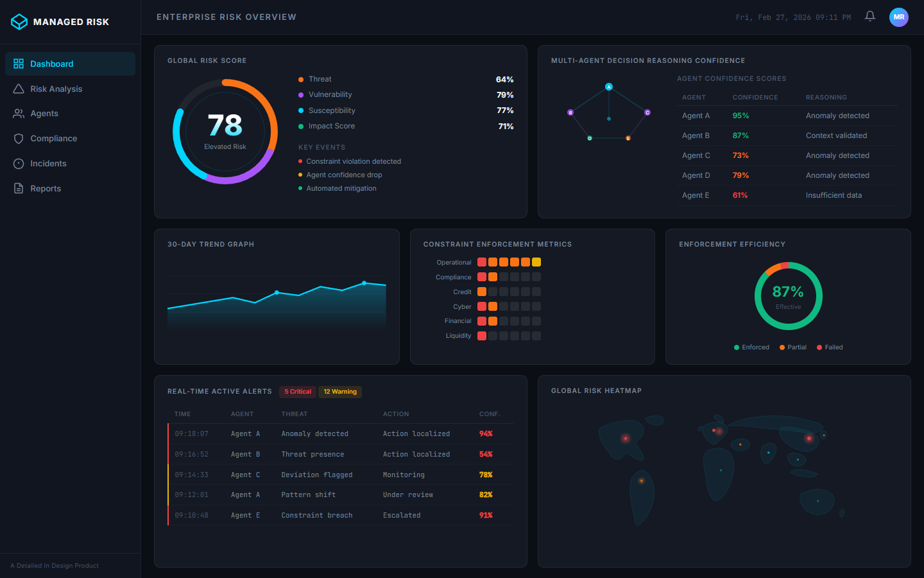Filter alerts by 5 Critical badge
This screenshot has width=924, height=578.
click(x=298, y=392)
